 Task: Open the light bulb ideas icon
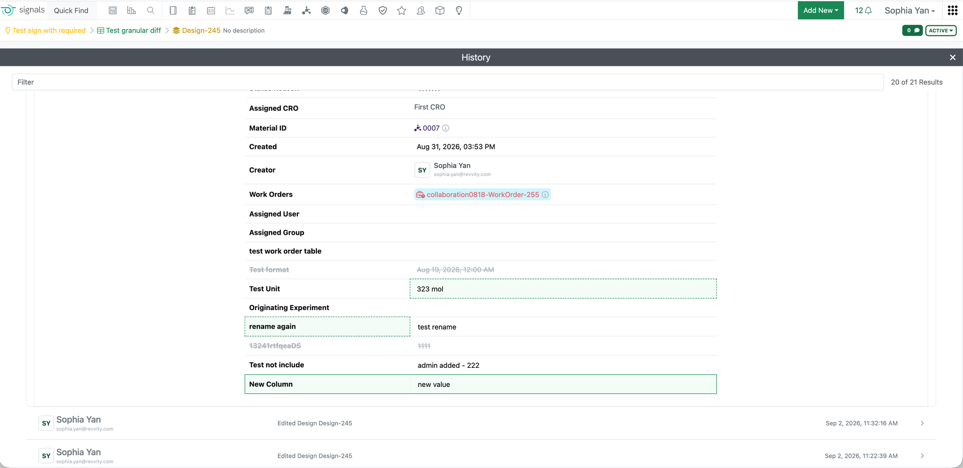[459, 10]
